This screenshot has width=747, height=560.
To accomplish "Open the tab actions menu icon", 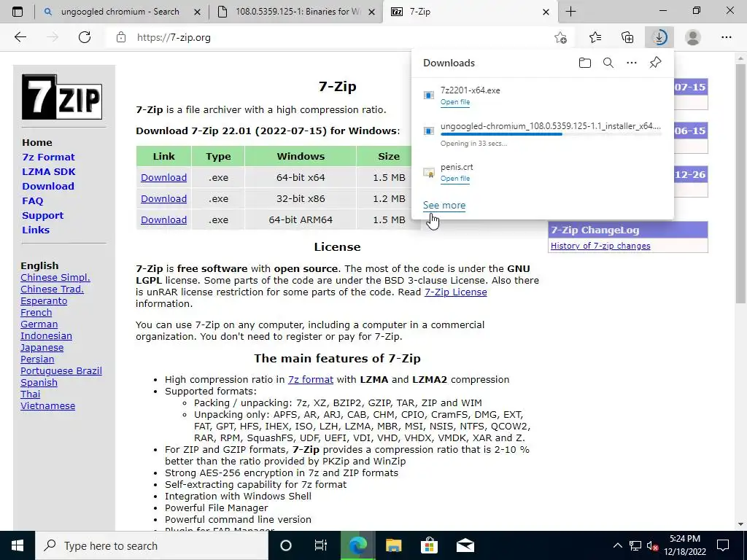I will point(18,12).
